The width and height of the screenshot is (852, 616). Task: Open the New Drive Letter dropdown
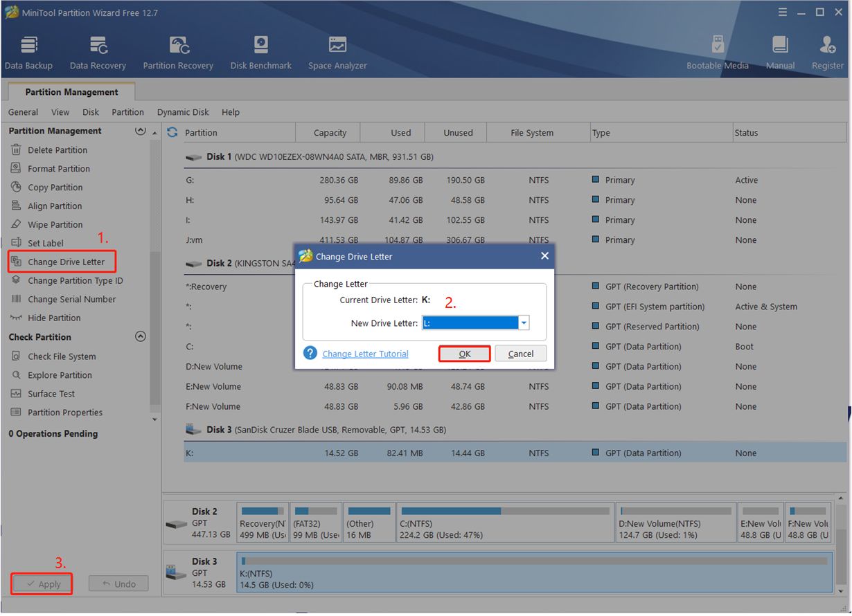click(x=524, y=323)
